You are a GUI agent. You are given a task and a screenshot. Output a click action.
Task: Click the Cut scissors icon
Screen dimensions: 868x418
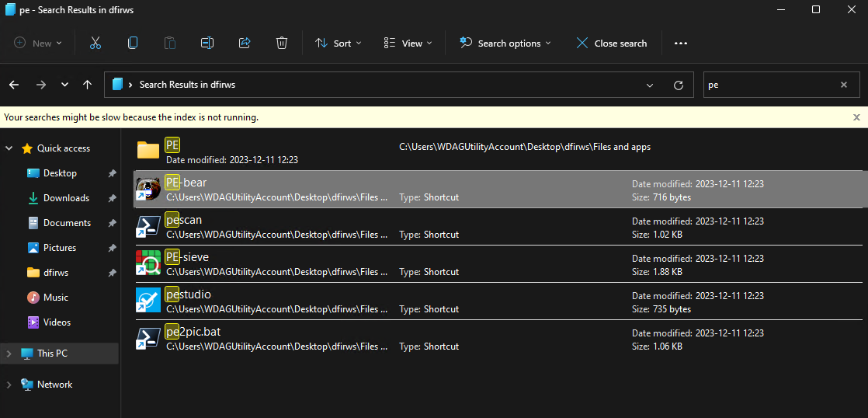pos(95,44)
